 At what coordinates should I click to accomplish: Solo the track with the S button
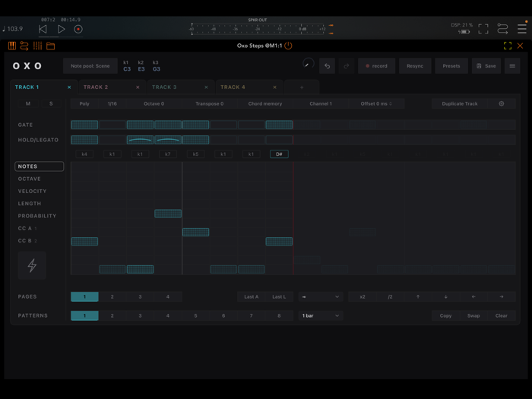pos(51,103)
